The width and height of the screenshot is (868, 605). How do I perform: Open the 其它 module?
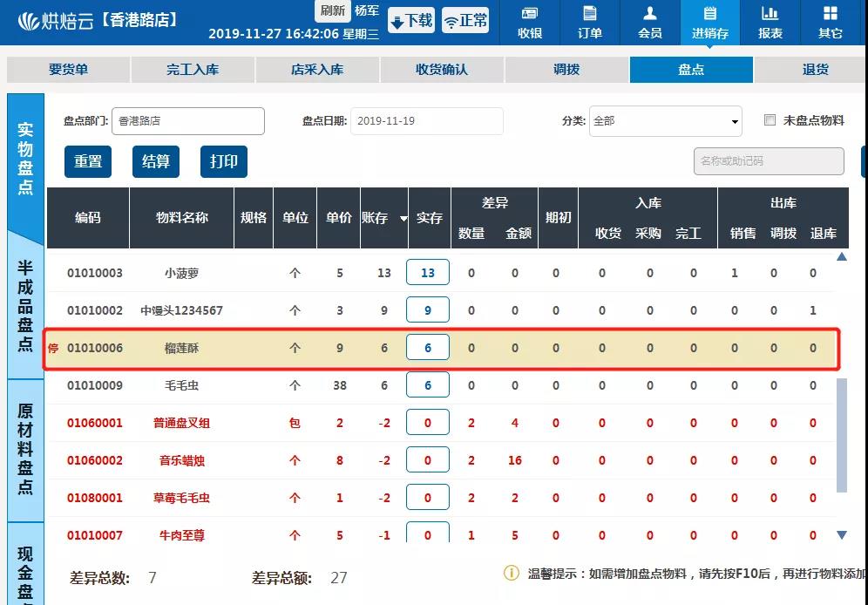[830, 24]
